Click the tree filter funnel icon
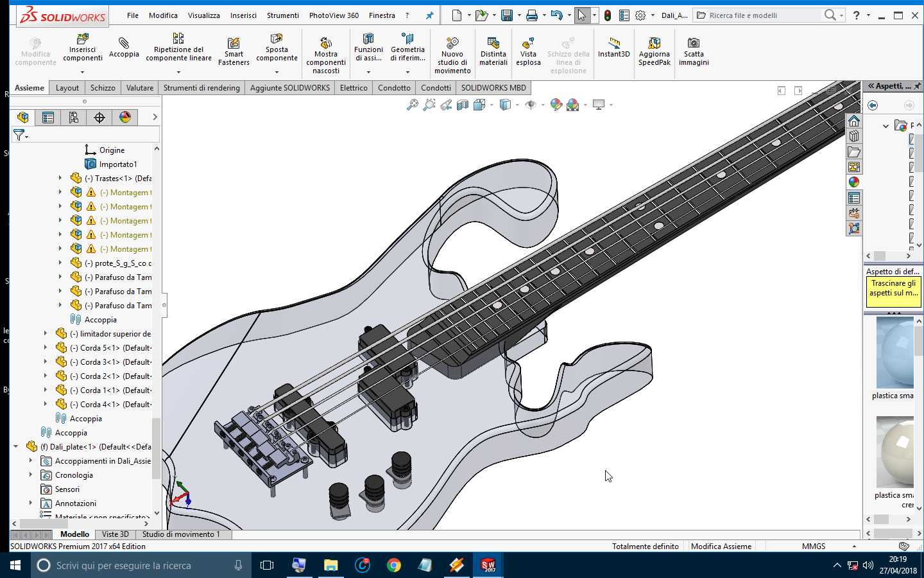This screenshot has width=924, height=578. coord(19,135)
